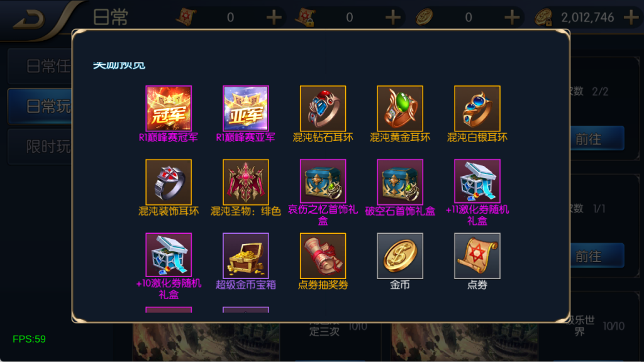Tap the 点券 star scroll reward
Viewport: 644px width, 362px height.
(477, 255)
